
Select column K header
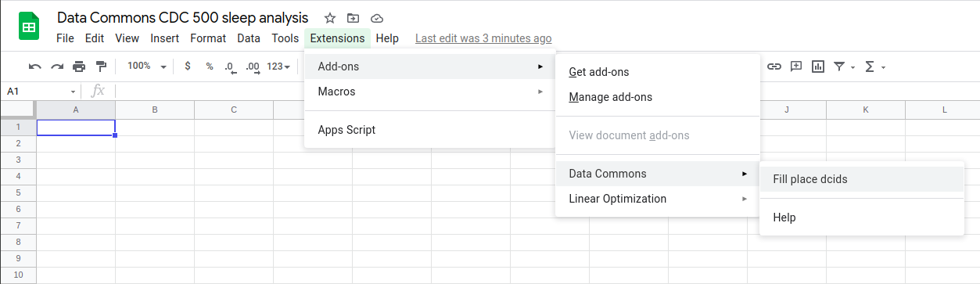point(866,110)
